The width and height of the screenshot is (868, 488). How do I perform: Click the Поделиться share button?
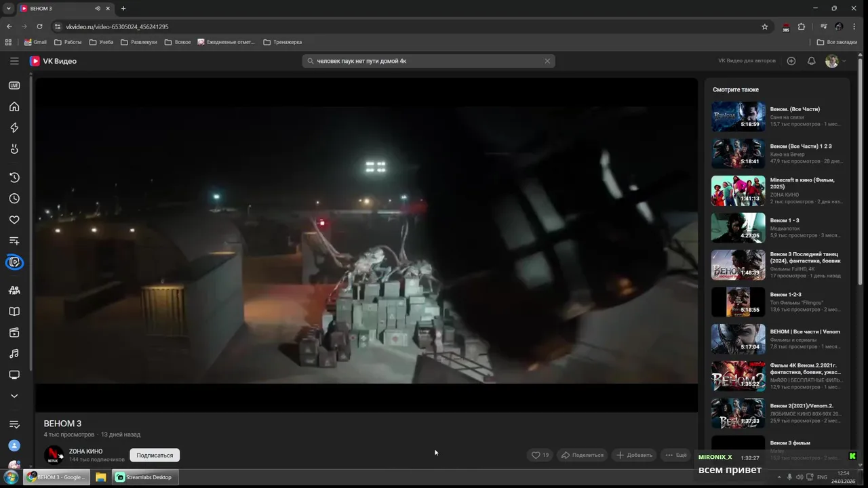[582, 455]
